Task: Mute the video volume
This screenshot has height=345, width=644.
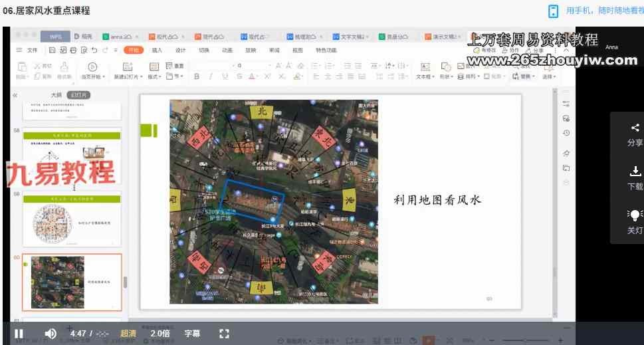Action: pos(51,333)
